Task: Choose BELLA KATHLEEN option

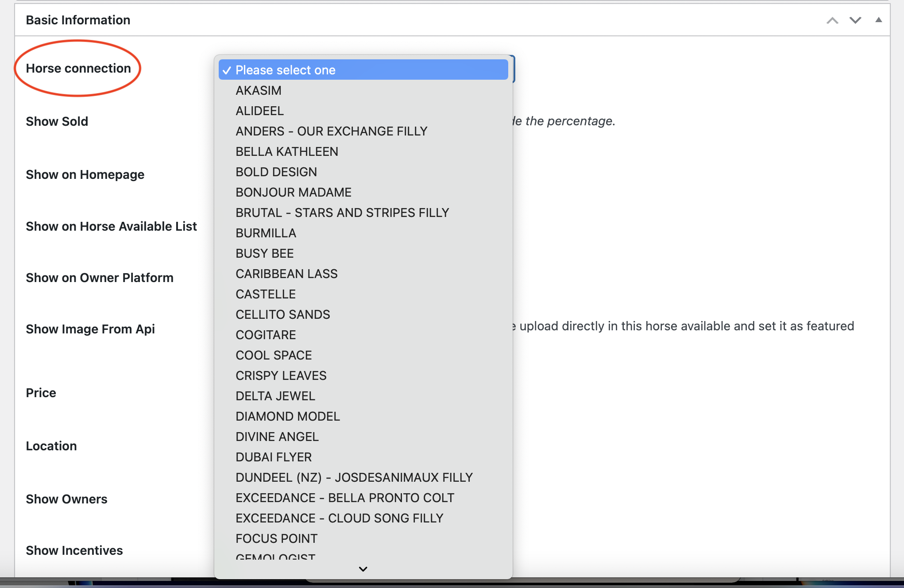Action: [286, 151]
